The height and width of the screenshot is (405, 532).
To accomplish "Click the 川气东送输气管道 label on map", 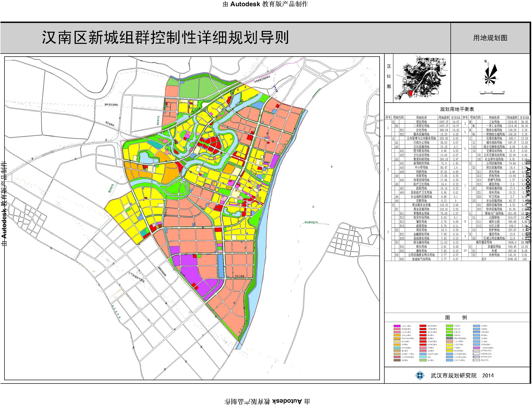I will coord(136,277).
